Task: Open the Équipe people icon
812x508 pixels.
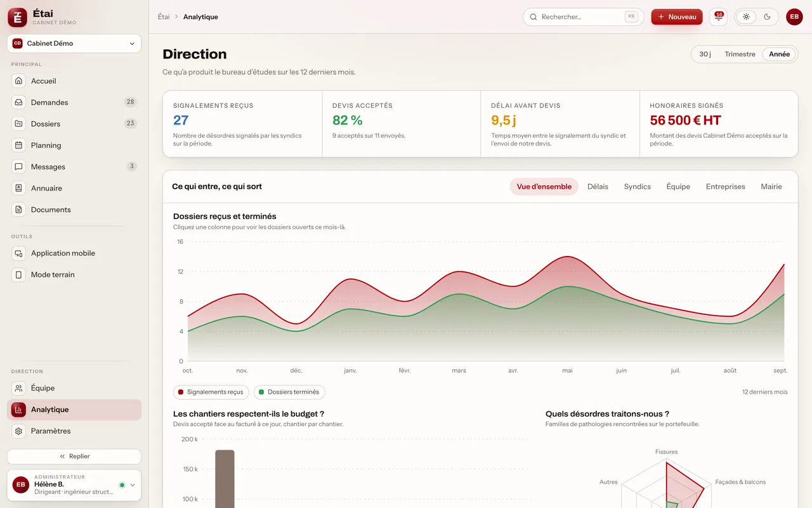Action: coord(18,388)
